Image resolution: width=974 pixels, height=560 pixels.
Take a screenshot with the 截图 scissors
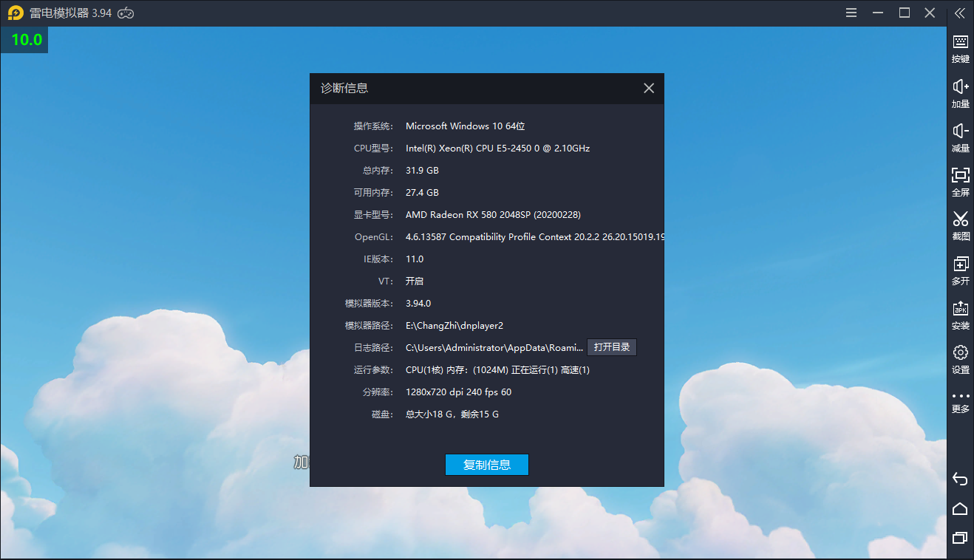[960, 225]
